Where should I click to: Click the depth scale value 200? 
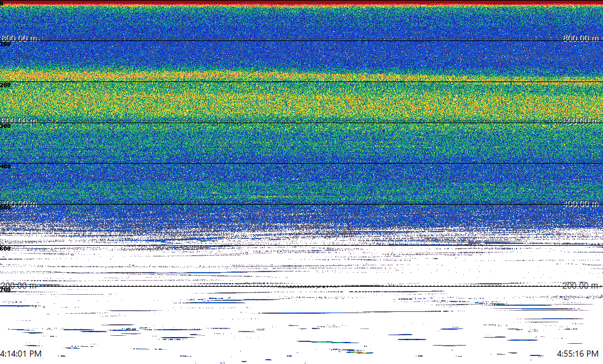(6, 85)
